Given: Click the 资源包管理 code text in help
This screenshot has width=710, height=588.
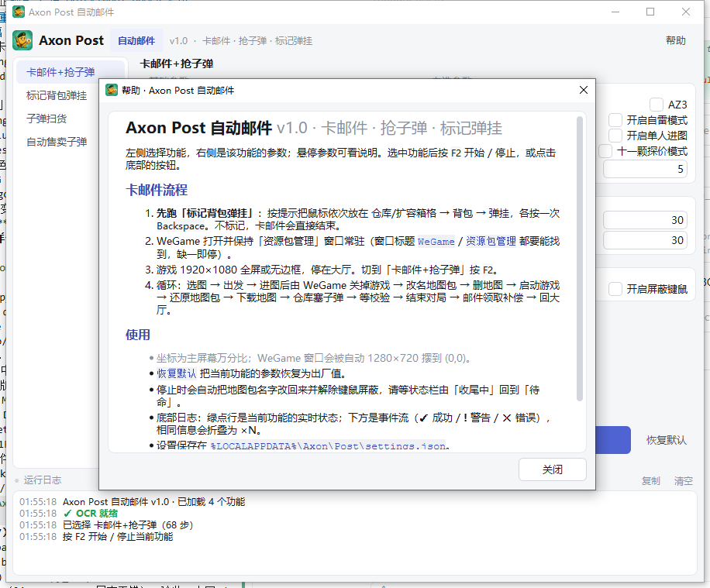Looking at the screenshot, I should tap(491, 241).
